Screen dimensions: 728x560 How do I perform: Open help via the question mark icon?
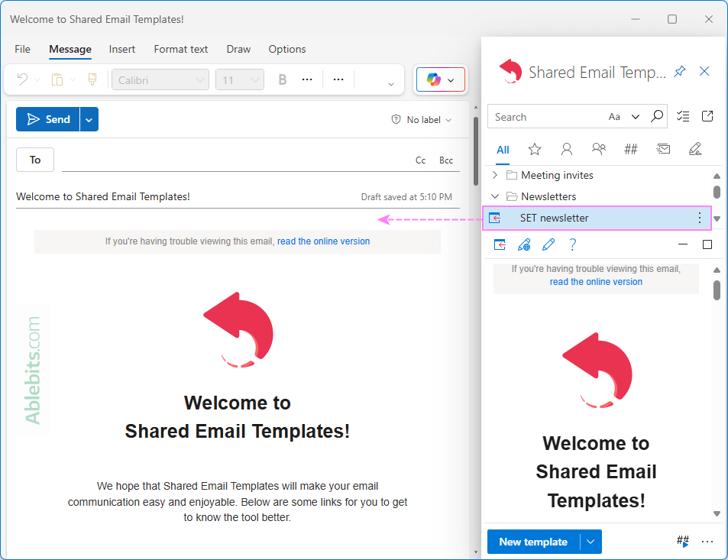572,244
